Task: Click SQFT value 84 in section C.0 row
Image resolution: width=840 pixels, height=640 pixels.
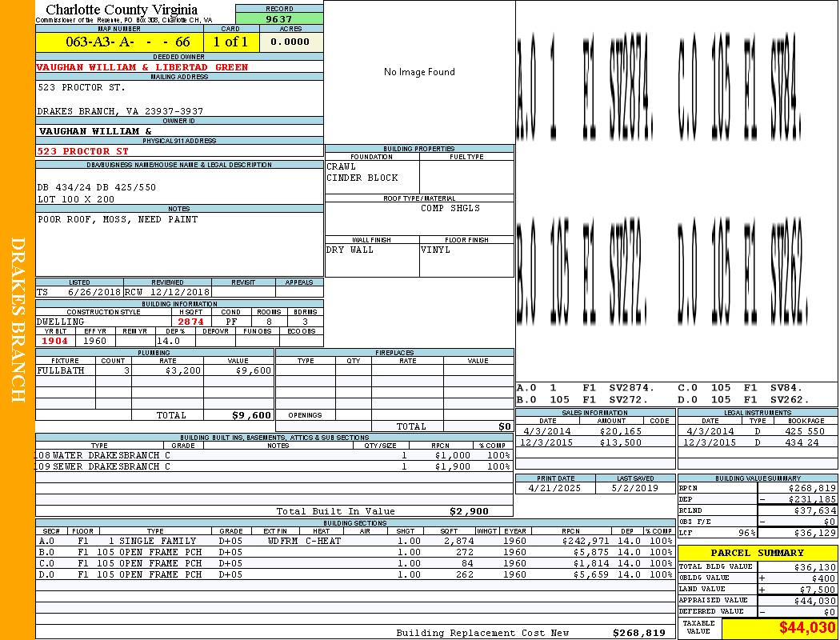Action: click(467, 563)
